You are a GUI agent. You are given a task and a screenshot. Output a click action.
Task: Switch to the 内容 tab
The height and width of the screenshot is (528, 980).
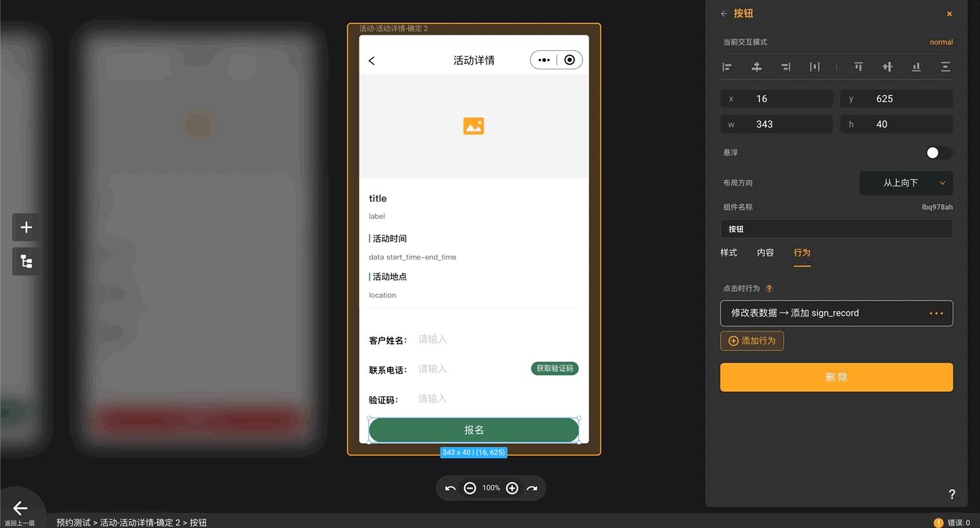pyautogui.click(x=765, y=252)
